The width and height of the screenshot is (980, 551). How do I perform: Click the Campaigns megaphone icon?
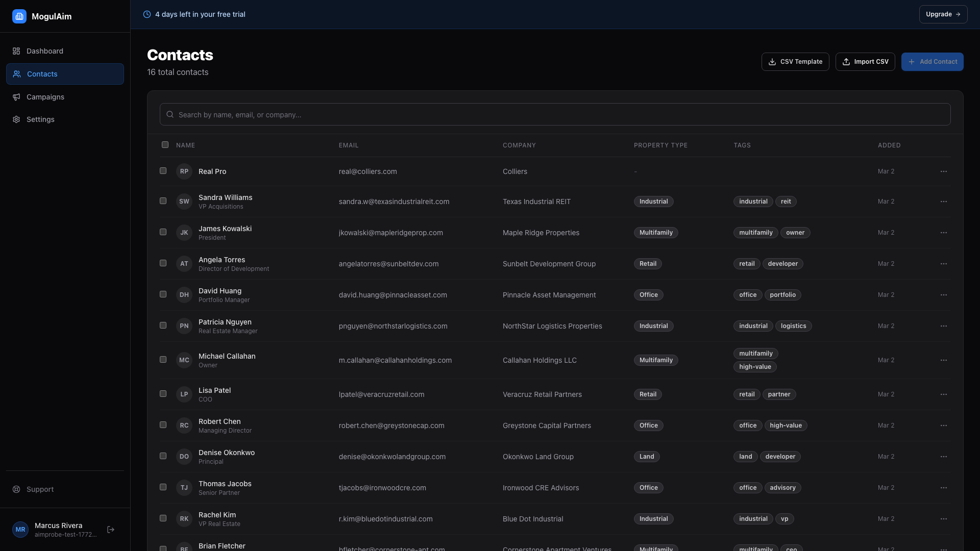[16, 97]
